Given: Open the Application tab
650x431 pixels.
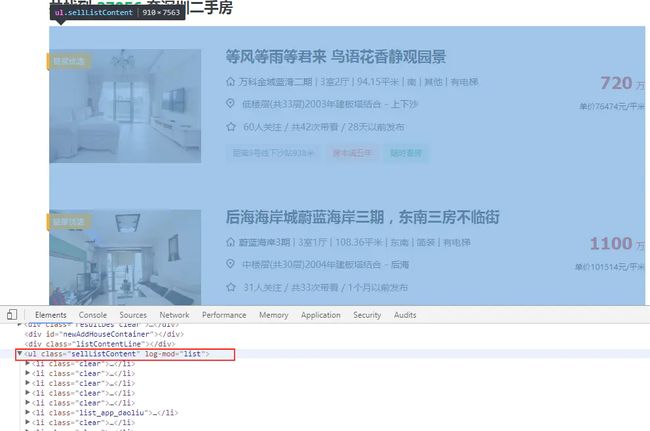Looking at the screenshot, I should point(321,315).
